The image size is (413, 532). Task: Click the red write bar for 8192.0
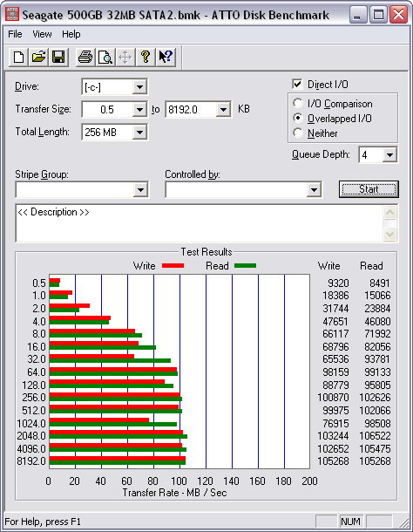(x=118, y=459)
